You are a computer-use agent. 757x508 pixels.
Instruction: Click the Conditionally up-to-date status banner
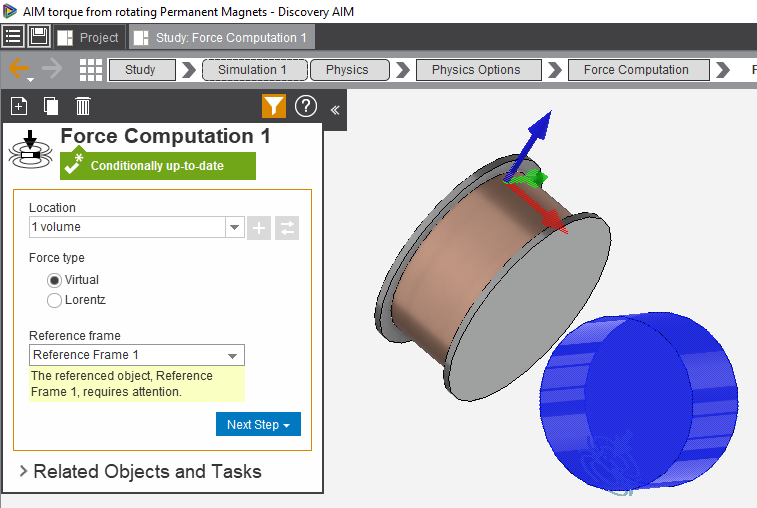click(x=158, y=166)
